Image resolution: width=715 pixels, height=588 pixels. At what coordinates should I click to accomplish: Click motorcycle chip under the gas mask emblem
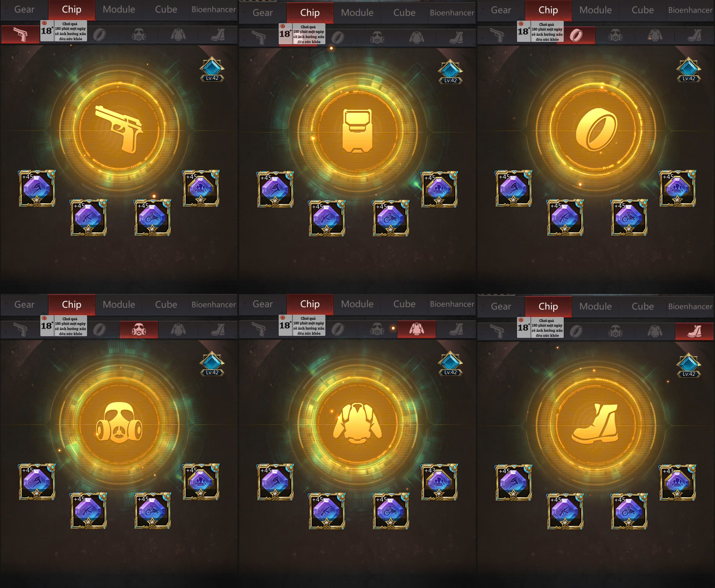click(152, 511)
